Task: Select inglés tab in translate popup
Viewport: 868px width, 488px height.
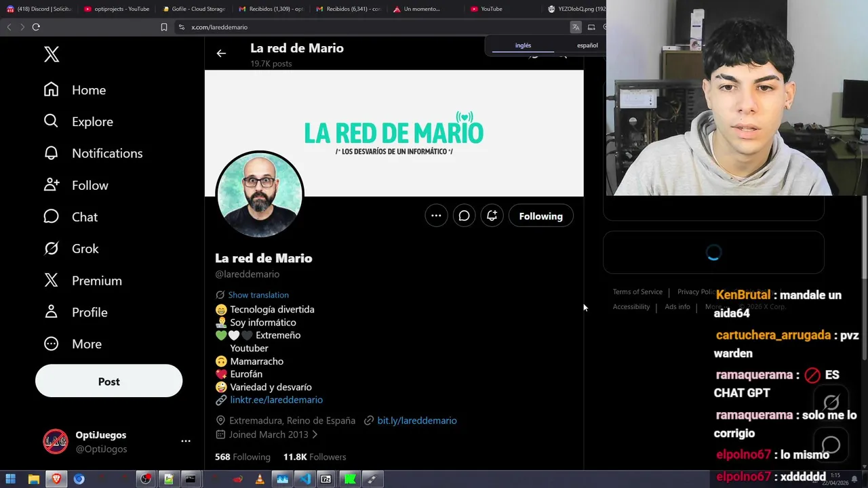Action: [523, 45]
